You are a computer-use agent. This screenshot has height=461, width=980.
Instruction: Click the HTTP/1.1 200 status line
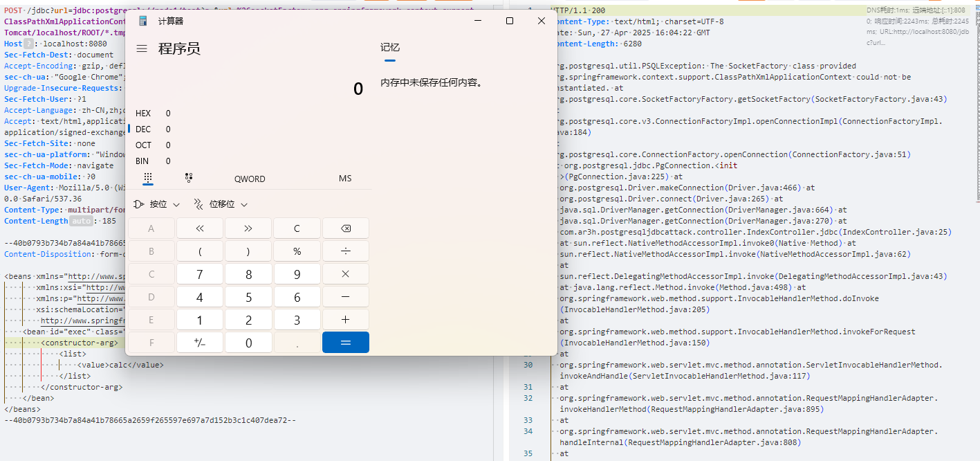coord(578,10)
